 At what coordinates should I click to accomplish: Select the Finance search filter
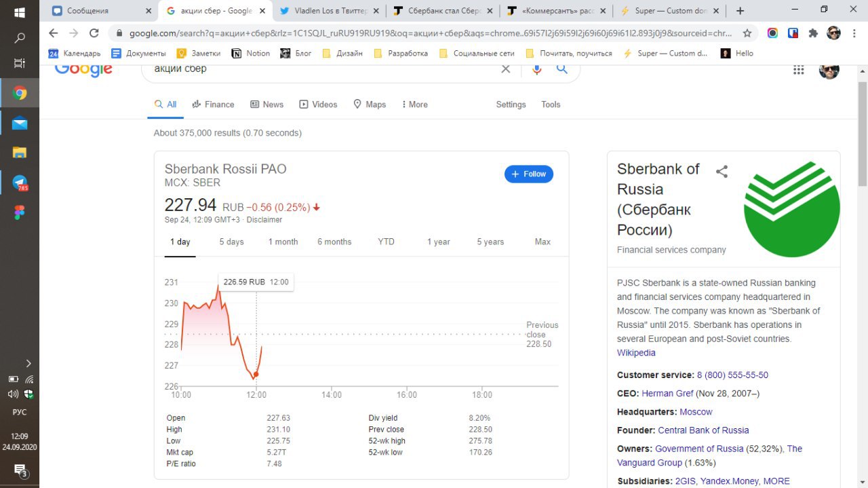point(213,105)
